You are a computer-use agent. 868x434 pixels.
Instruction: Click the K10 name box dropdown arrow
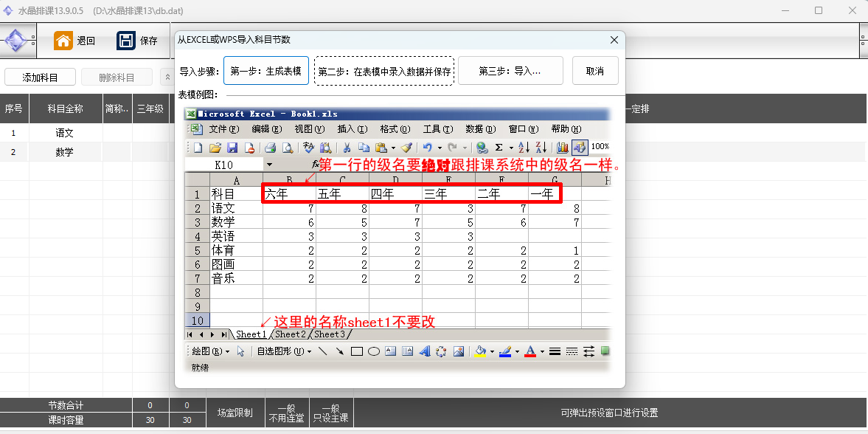pyautogui.click(x=269, y=165)
